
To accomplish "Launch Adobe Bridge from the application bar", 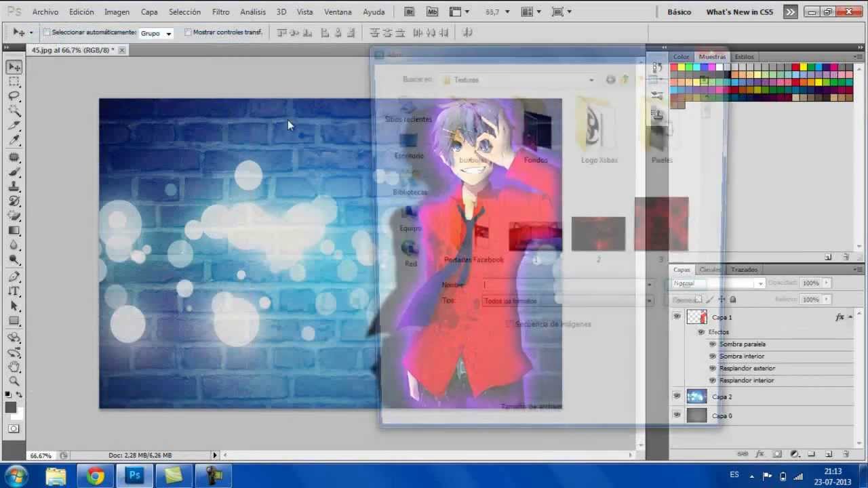I will click(409, 12).
